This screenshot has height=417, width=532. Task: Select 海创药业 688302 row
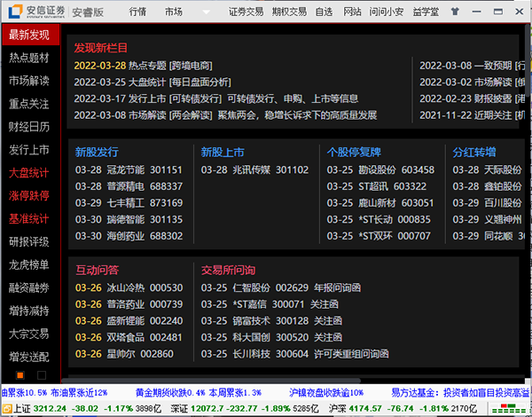tap(129, 236)
